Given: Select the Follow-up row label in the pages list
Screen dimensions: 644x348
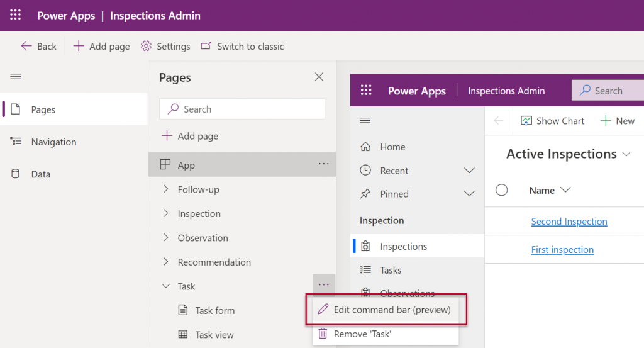Looking at the screenshot, I should pos(198,189).
